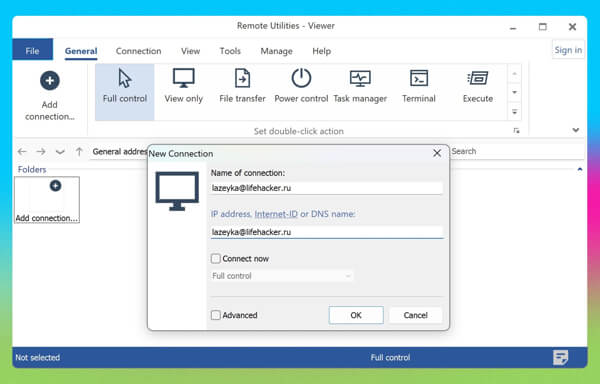Click the forward navigation arrow
The height and width of the screenshot is (384, 600).
41,151
